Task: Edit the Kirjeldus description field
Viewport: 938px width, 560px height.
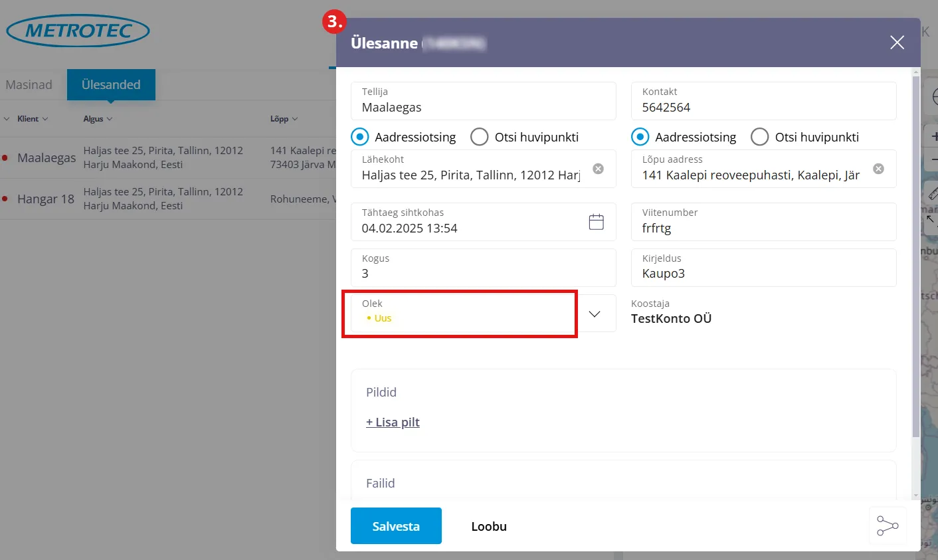Action: (x=763, y=268)
